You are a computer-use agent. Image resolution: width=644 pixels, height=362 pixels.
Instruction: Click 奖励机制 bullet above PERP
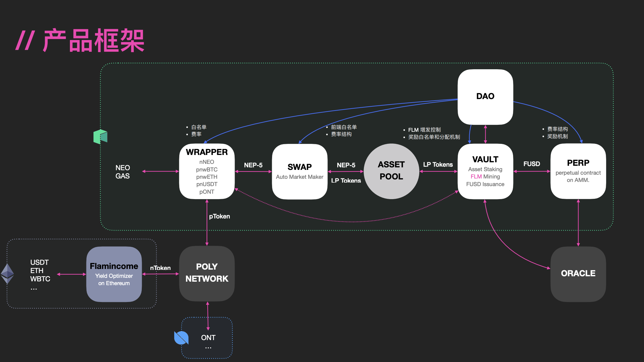coord(557,136)
